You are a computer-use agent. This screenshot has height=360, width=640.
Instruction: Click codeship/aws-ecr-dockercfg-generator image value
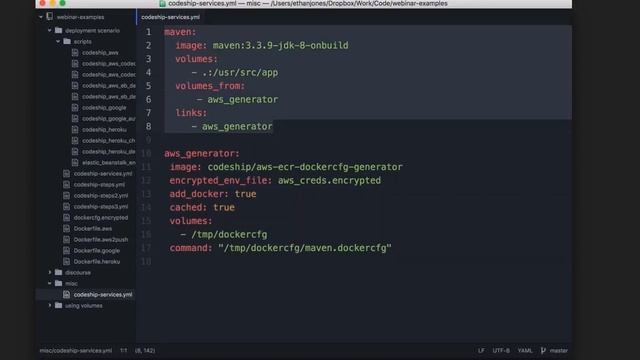(305, 167)
